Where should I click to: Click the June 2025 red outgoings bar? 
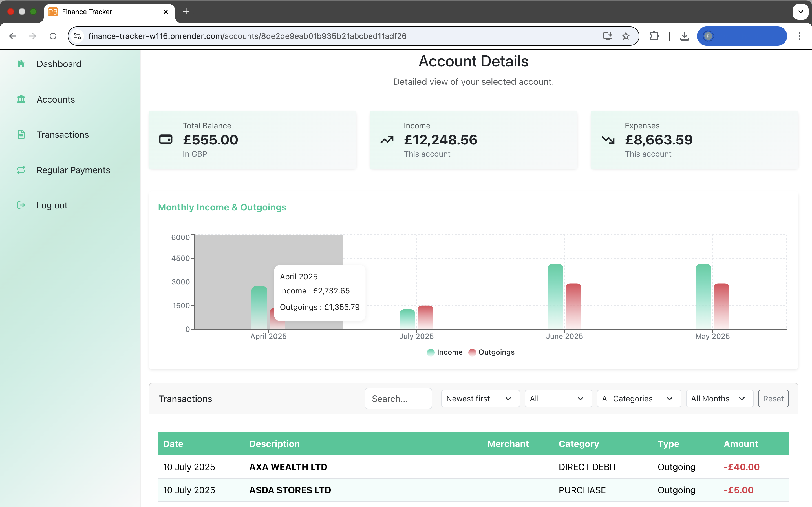pos(573,306)
